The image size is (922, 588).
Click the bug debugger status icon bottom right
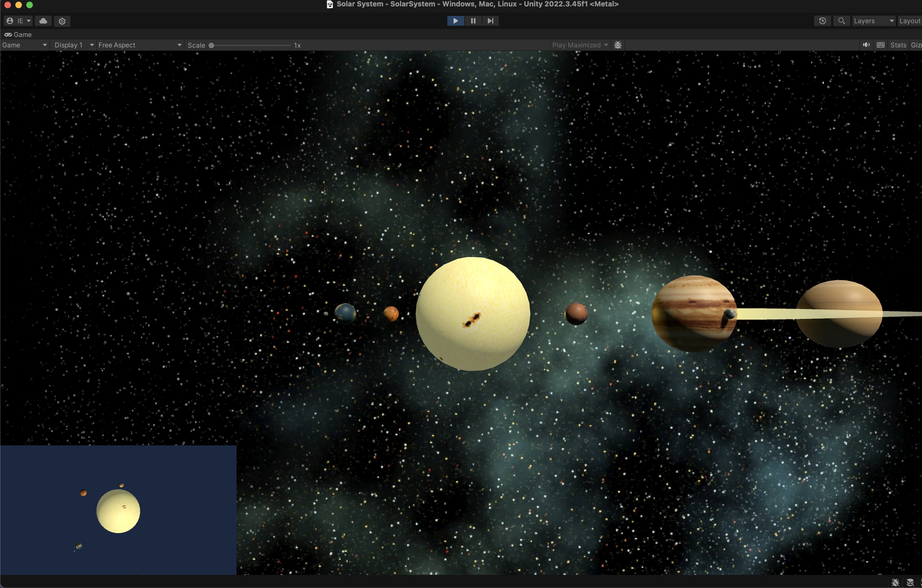[x=895, y=583]
